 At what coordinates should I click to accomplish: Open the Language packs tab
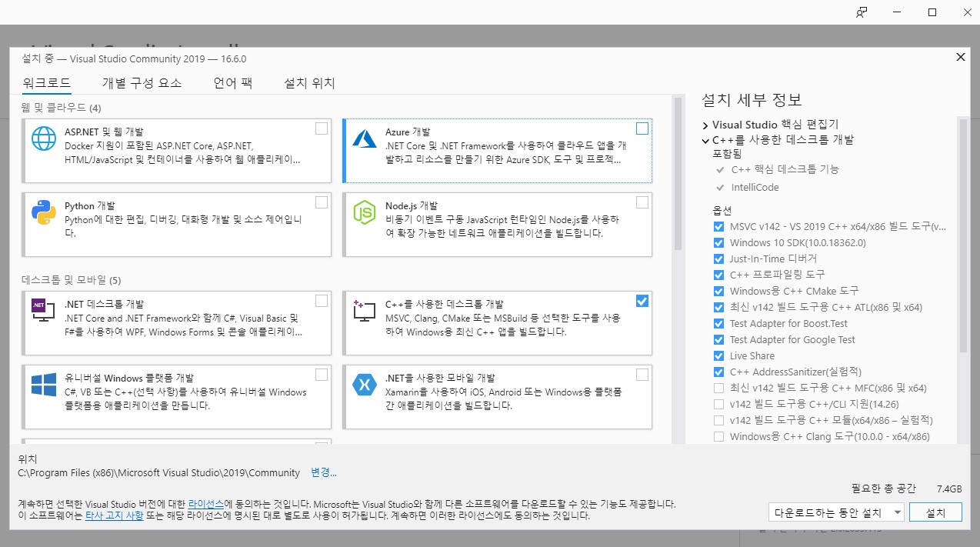click(233, 83)
